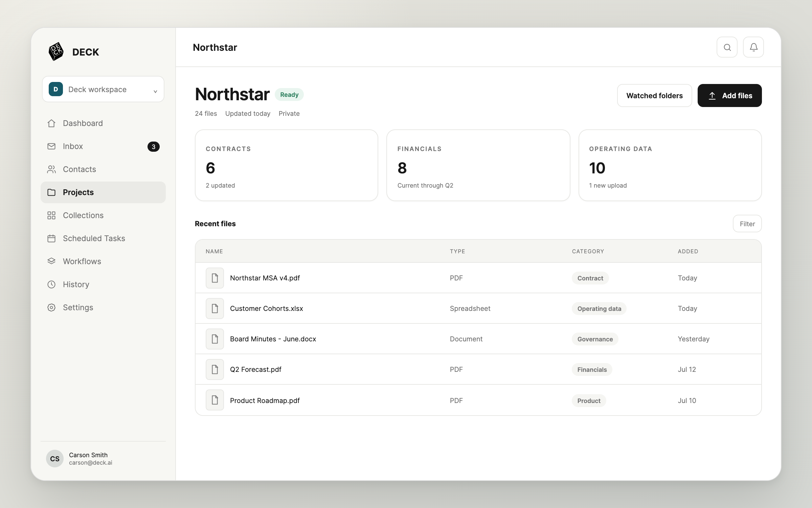This screenshot has width=812, height=508.
Task: Click the Yesterday added date
Action: tap(694, 339)
